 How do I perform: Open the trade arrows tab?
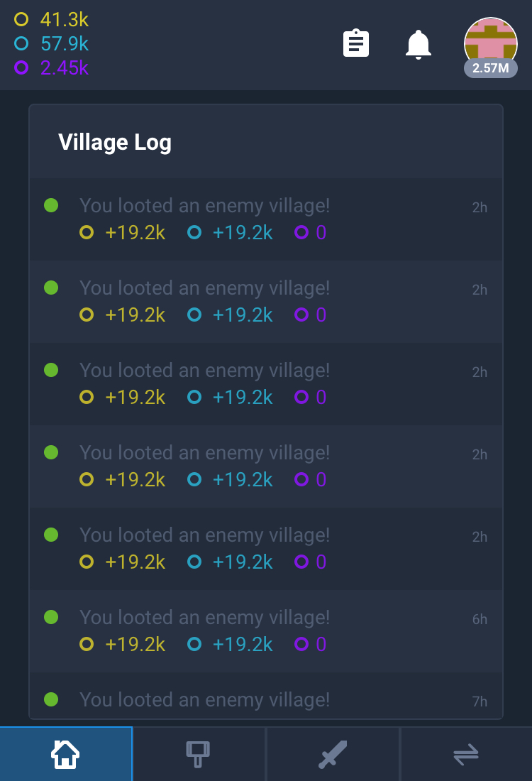[466, 754]
